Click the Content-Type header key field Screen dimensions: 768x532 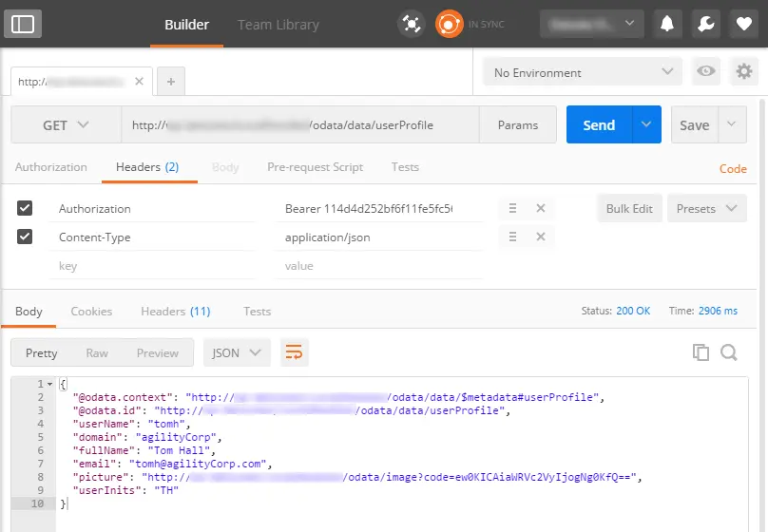152,237
